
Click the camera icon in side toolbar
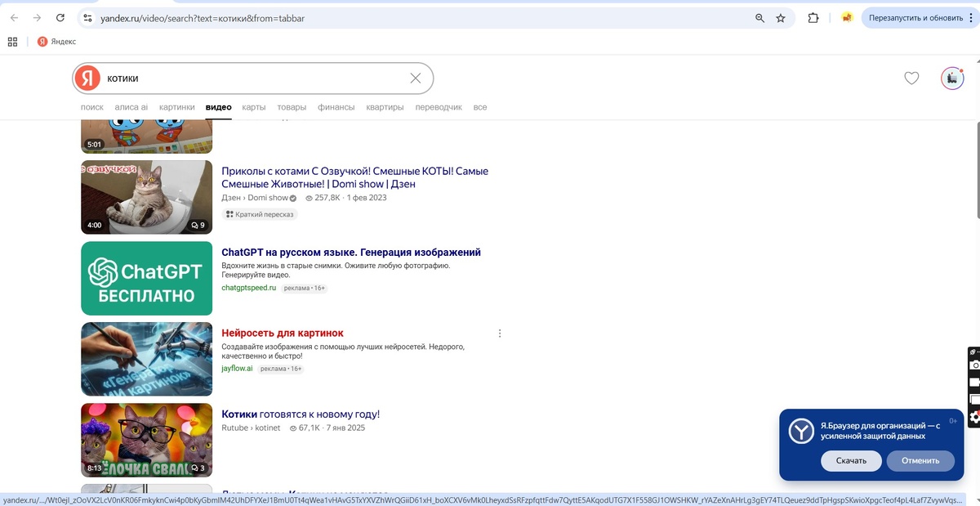974,365
